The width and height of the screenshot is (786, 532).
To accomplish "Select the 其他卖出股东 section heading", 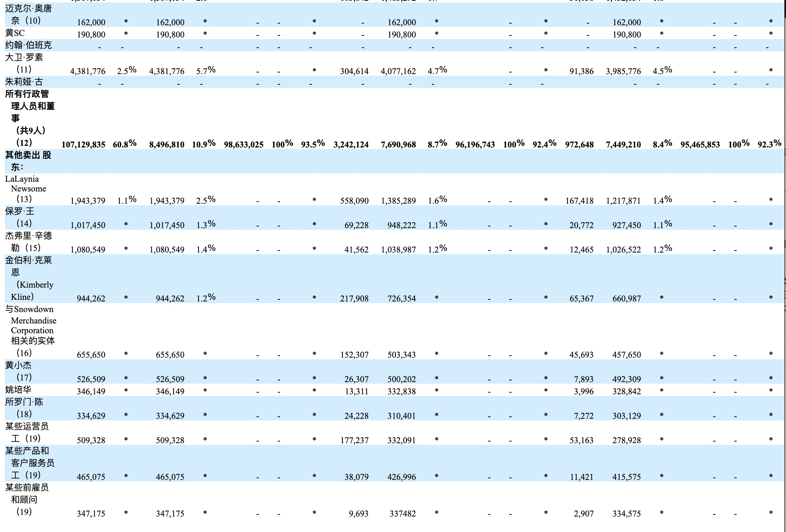I will click(x=28, y=161).
